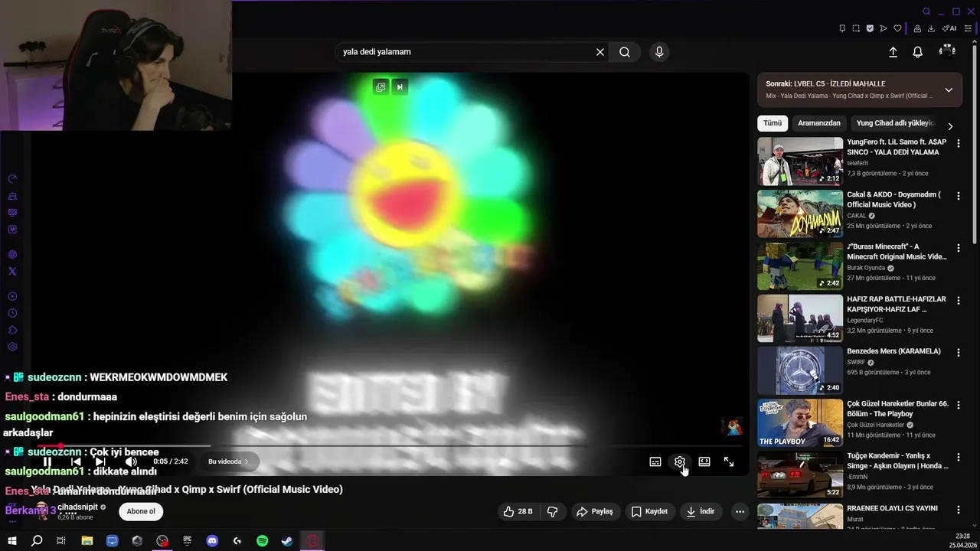Open Opera GX pinboard pin icon
Viewport: 980px width, 551px height.
click(842, 28)
